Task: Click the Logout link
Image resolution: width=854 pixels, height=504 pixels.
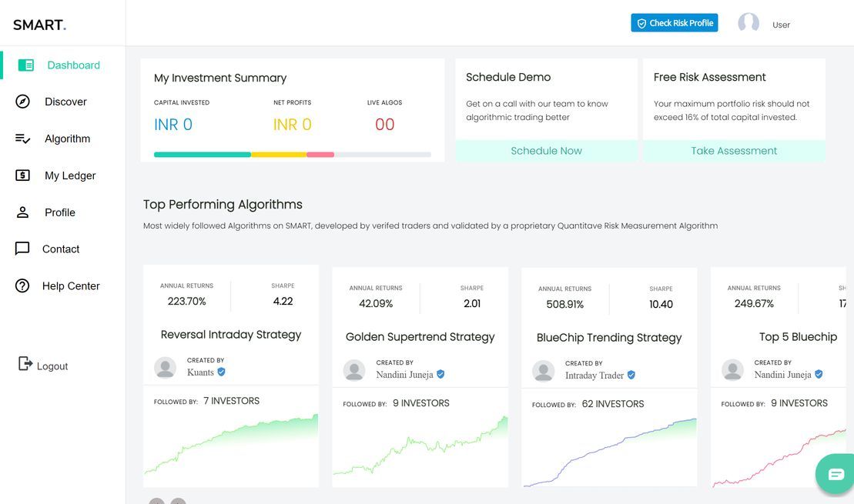Action: [x=52, y=366]
